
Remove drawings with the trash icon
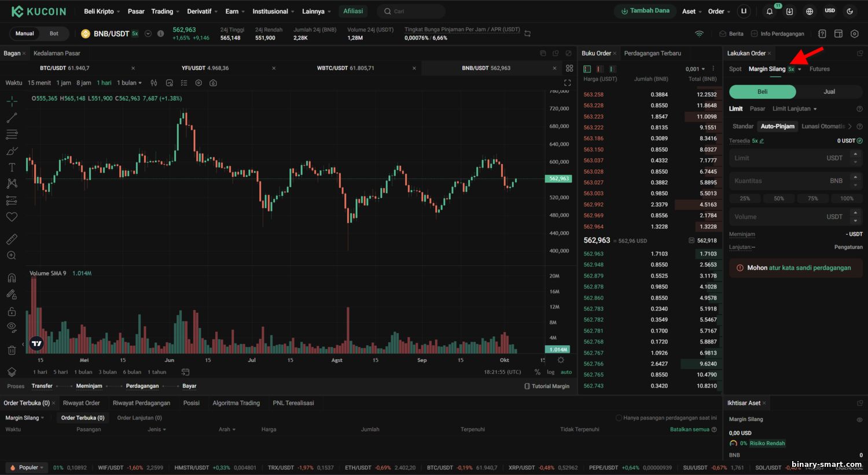click(x=12, y=350)
